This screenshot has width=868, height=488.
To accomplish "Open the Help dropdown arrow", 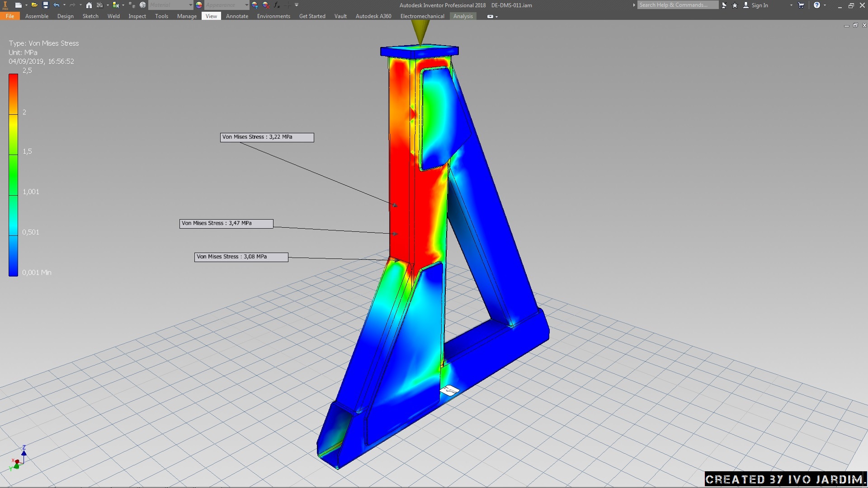I will (825, 5).
